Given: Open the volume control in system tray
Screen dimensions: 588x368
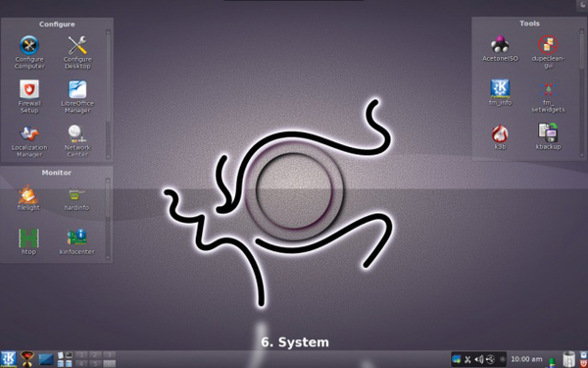Looking at the screenshot, I should (479, 359).
